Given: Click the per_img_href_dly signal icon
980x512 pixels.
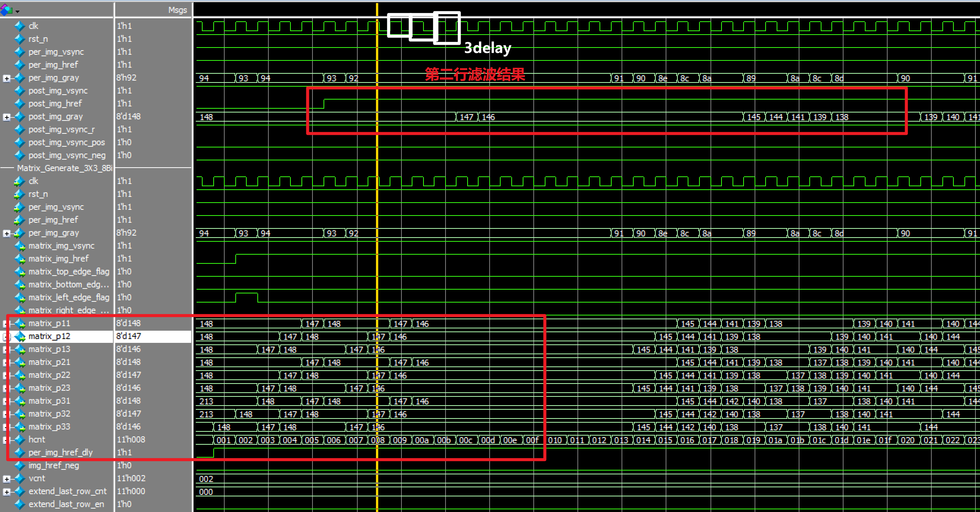Looking at the screenshot, I should [x=20, y=453].
